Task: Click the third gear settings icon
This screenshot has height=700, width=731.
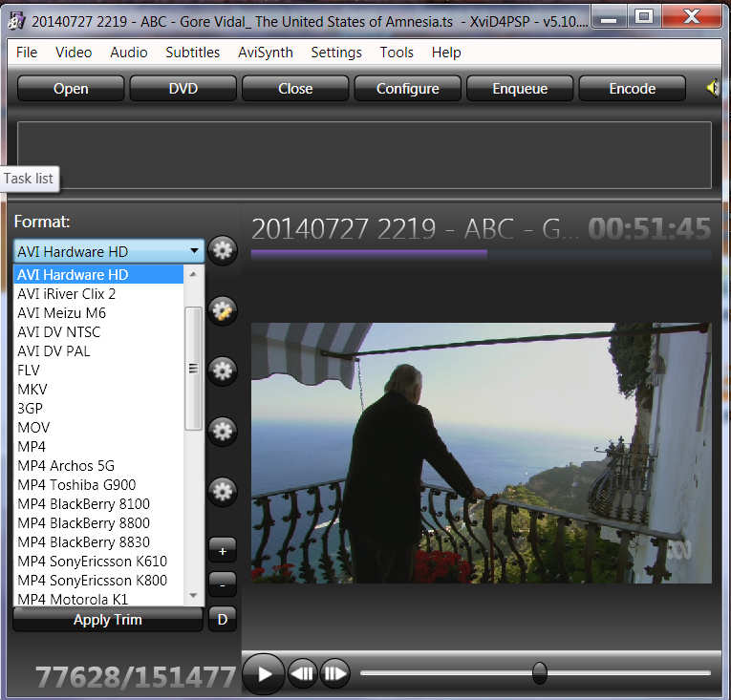Action: coord(223,371)
